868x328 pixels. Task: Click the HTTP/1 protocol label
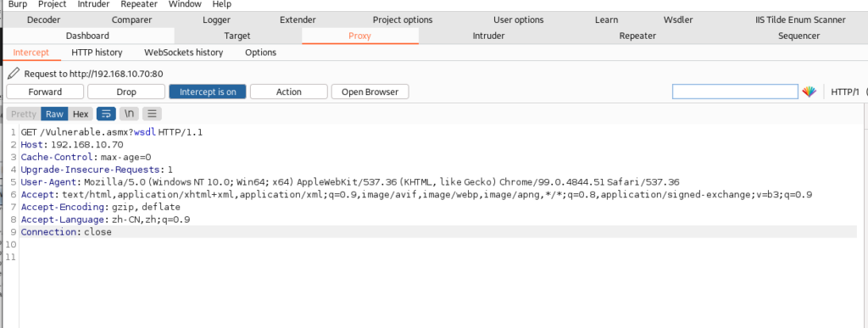point(845,92)
